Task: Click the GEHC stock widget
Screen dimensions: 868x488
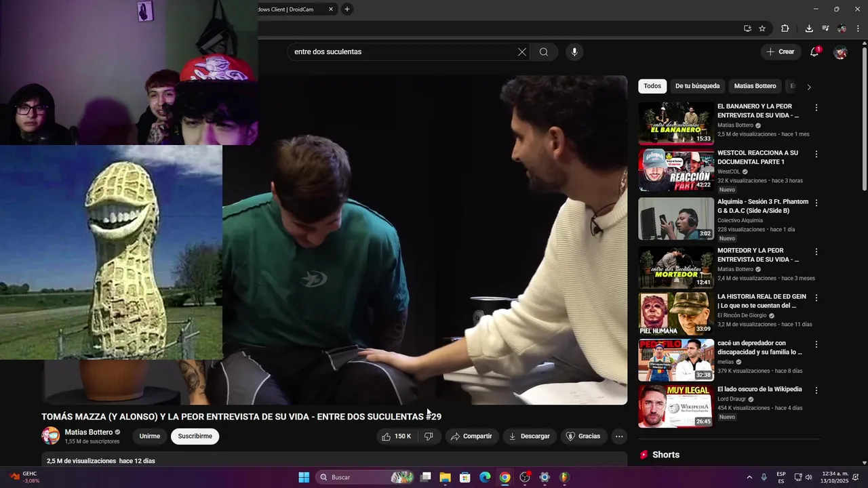Action: click(24, 477)
